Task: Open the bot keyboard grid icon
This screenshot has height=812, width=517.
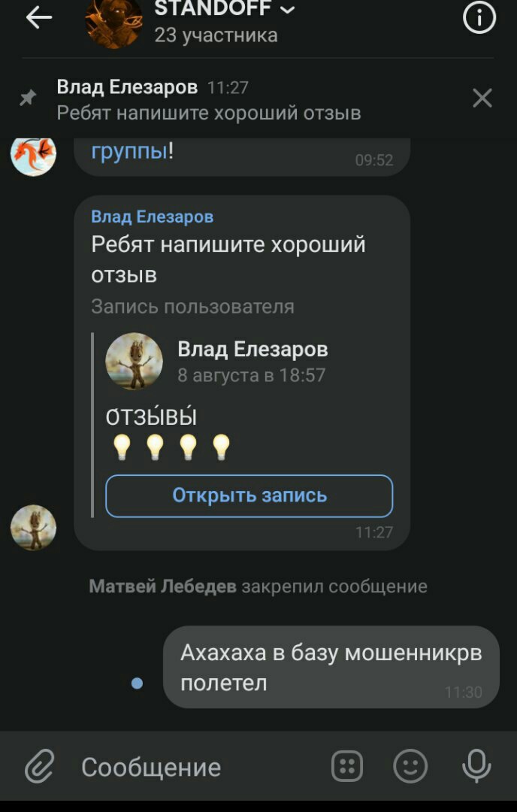Action: [346, 766]
